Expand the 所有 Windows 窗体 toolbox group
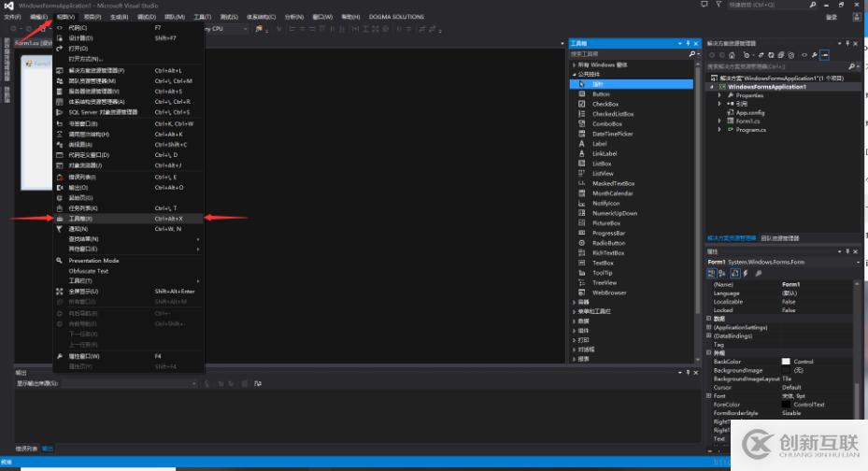The height and width of the screenshot is (471, 868). (574, 64)
